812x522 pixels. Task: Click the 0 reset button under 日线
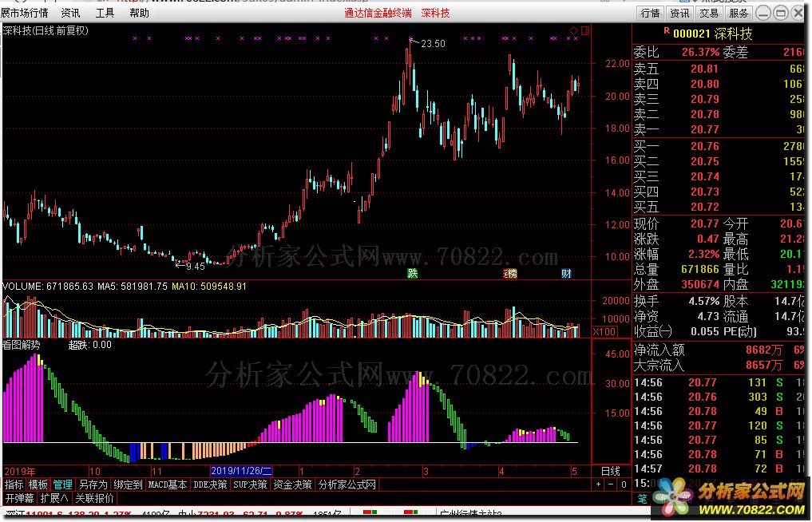tap(624, 484)
